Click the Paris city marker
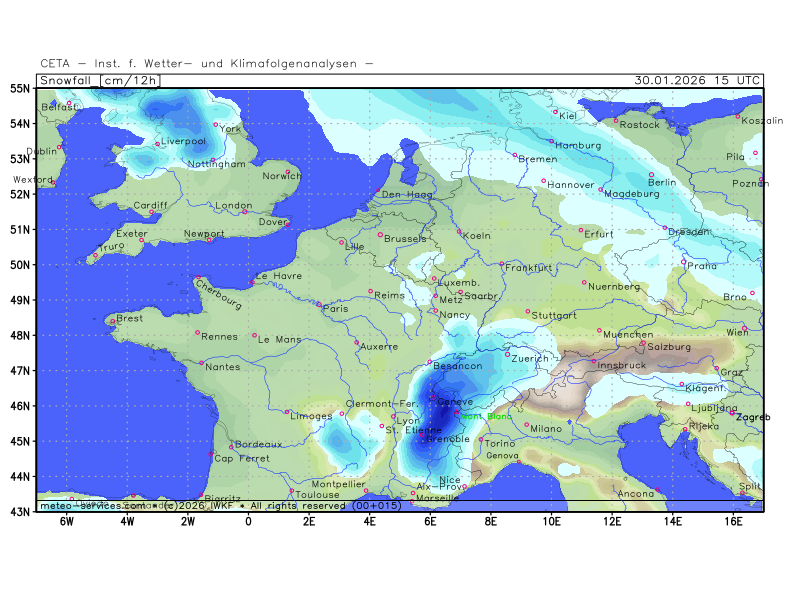This screenshot has width=800, height=600. point(319,304)
